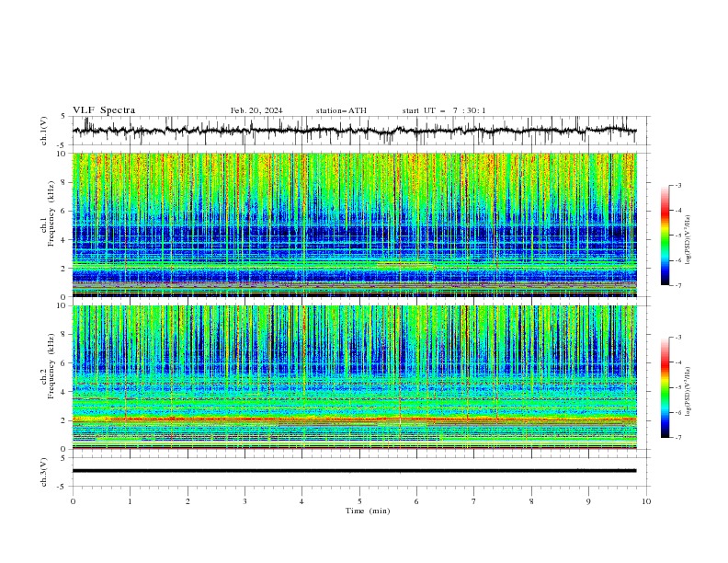The height and width of the screenshot is (563, 728).
Task: Click the ch.1 Frequency (kHz) axis label
Action: (x=48, y=212)
